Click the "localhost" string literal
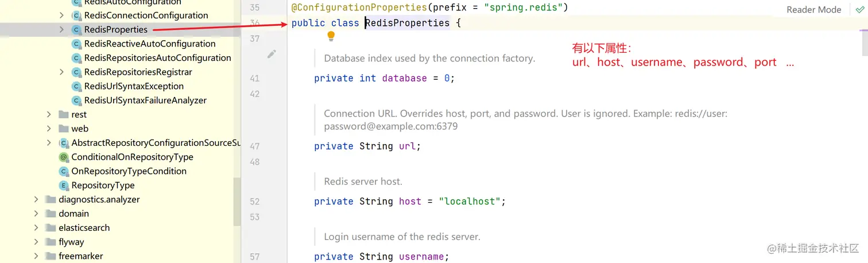868x263 pixels. tap(470, 202)
